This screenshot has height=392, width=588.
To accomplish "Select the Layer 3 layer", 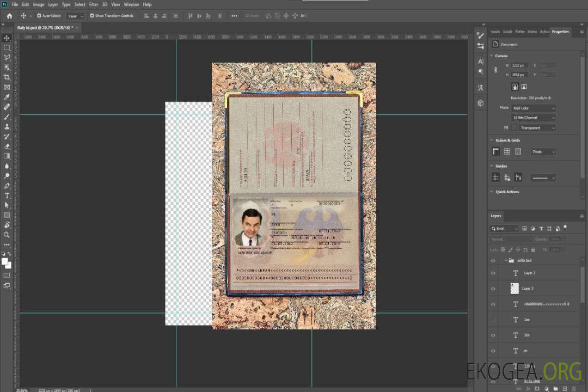I will (528, 288).
